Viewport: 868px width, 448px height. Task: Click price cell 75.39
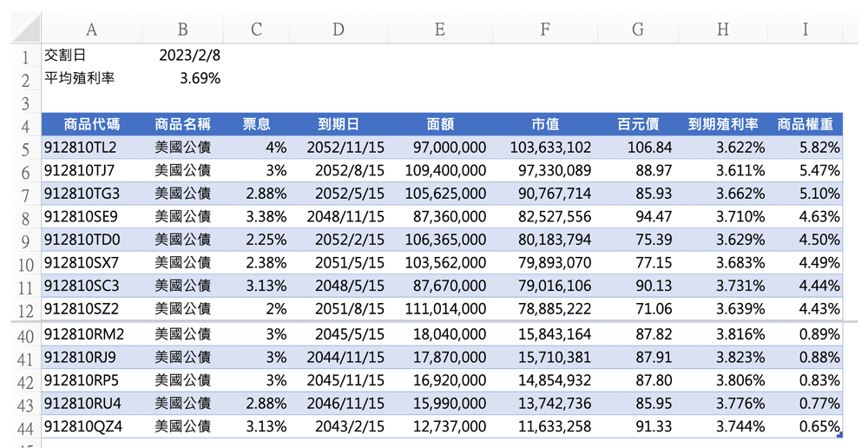pyautogui.click(x=638, y=240)
